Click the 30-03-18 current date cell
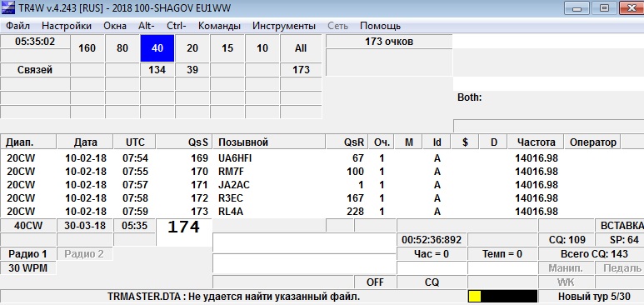Image resolution: width=644 pixels, height=305 pixels. tap(86, 226)
